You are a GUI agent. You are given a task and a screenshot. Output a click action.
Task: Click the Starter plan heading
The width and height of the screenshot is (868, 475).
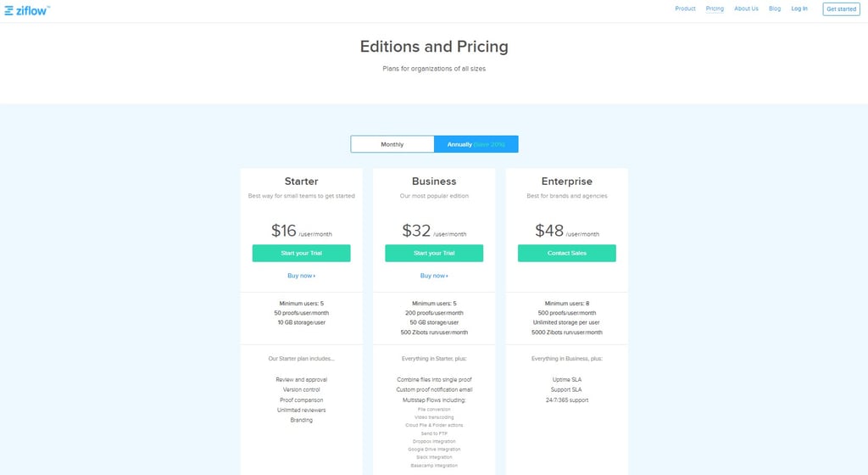tap(301, 181)
